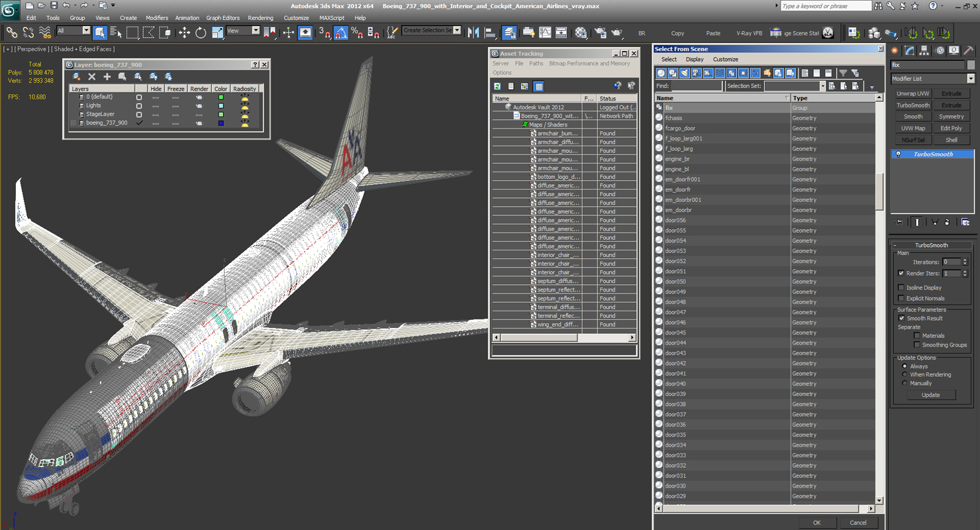Open the Utilities hammer panel tab

[x=968, y=50]
